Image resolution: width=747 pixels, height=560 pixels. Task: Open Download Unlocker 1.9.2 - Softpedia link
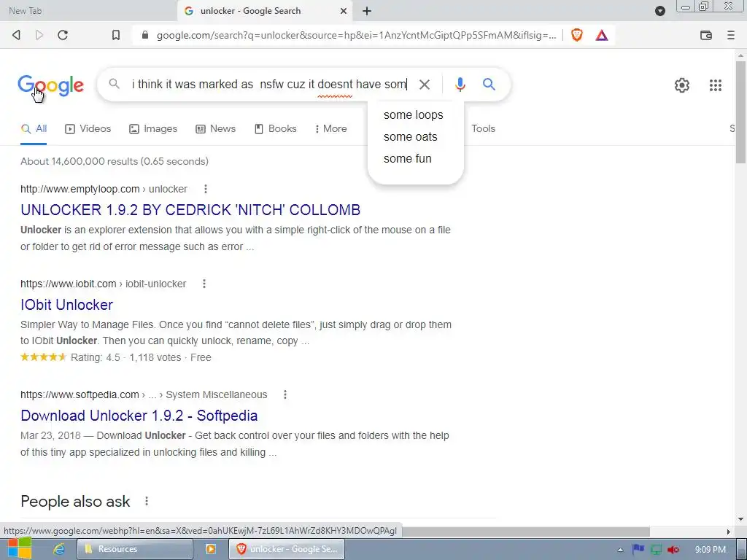(x=139, y=416)
